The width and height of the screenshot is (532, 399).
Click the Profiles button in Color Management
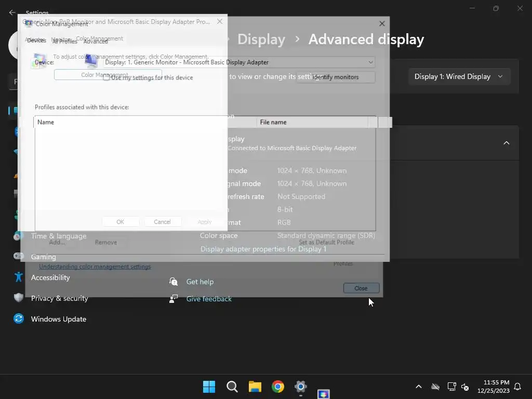click(343, 263)
